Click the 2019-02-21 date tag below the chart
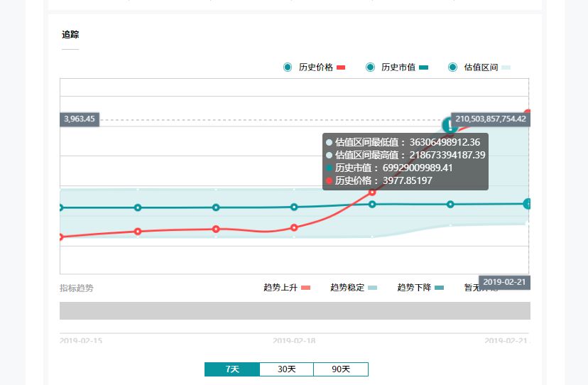This screenshot has height=385, width=588. click(504, 282)
